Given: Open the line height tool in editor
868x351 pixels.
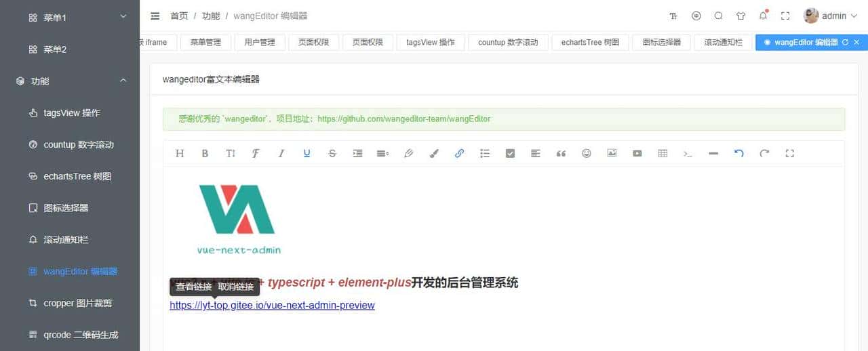Looking at the screenshot, I should [383, 154].
